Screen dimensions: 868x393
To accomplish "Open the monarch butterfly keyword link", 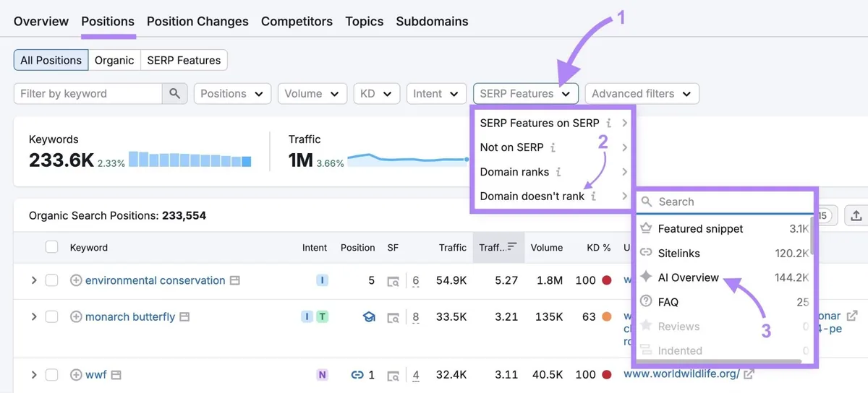I will click(x=130, y=316).
